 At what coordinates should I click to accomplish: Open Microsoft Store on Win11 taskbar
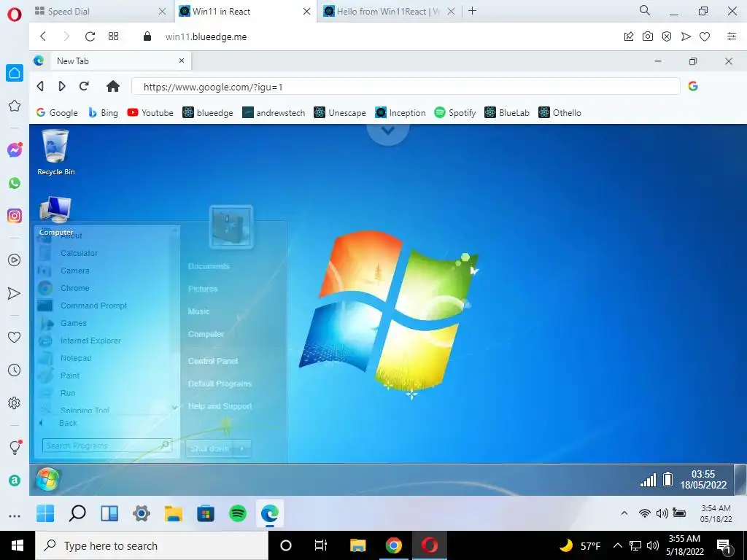click(x=206, y=513)
